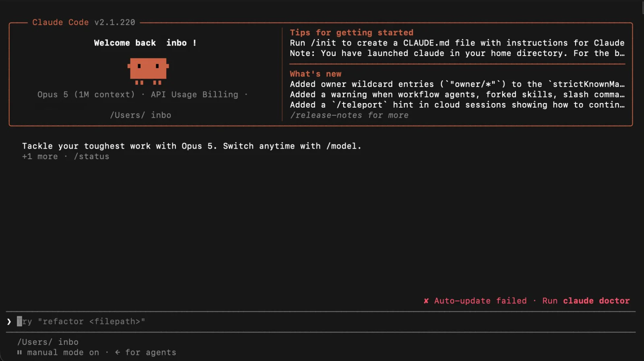Click the 'Welcome back inbo !' heading
Screen dimensions: 644x361
coord(145,43)
